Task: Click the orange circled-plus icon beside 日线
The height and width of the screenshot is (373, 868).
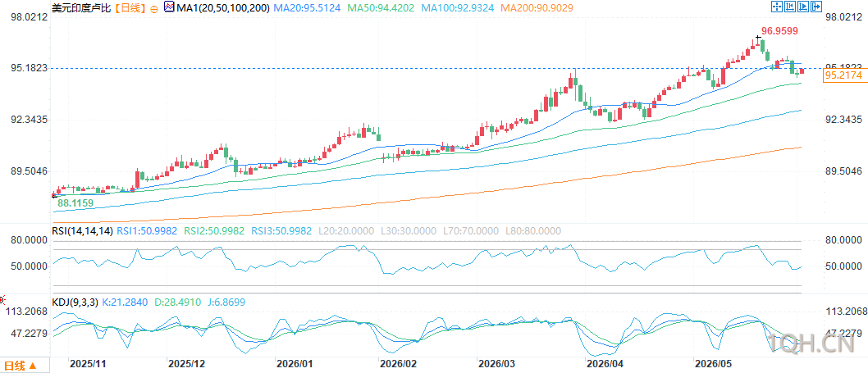Action: (153, 9)
